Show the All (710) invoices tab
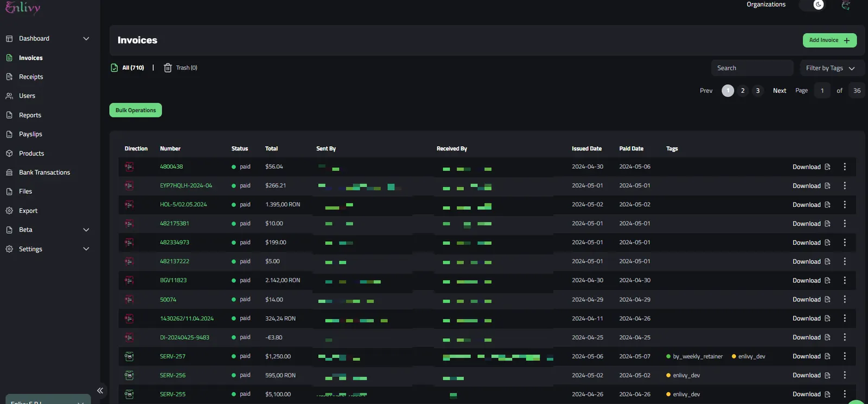Screen dimensions: 868x404 pyautogui.click(x=133, y=68)
